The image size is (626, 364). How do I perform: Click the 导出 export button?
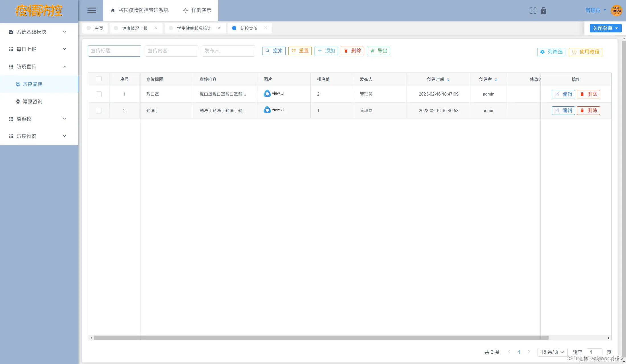click(378, 51)
